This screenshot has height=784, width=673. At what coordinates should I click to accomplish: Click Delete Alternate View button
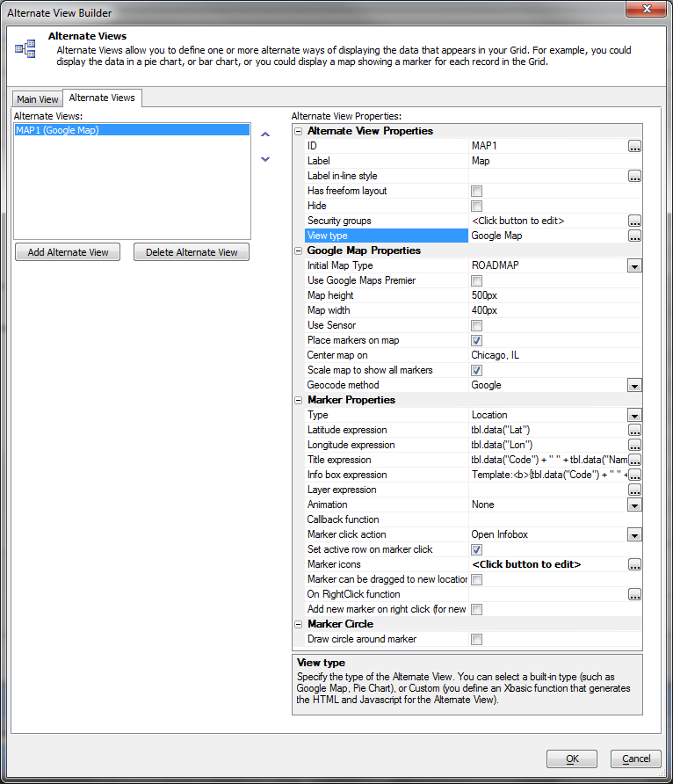(192, 252)
